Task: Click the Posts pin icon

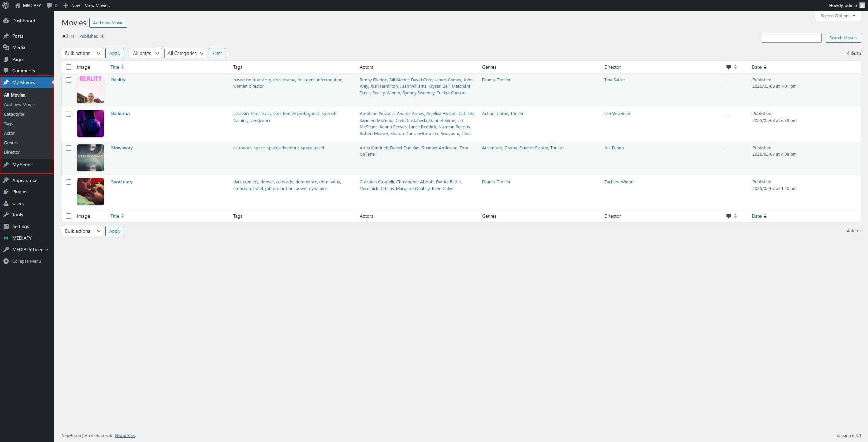Action: (6, 36)
